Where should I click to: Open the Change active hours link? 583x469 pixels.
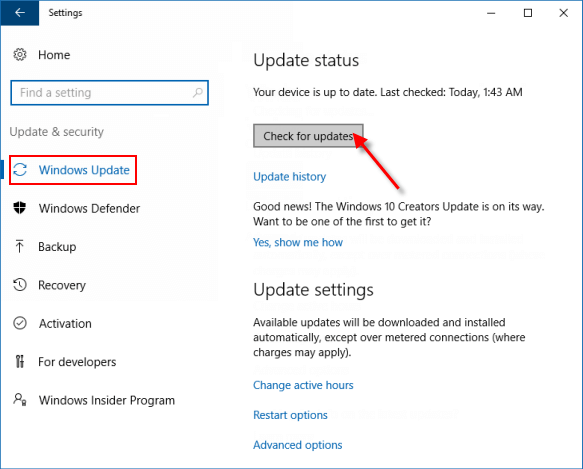point(303,385)
